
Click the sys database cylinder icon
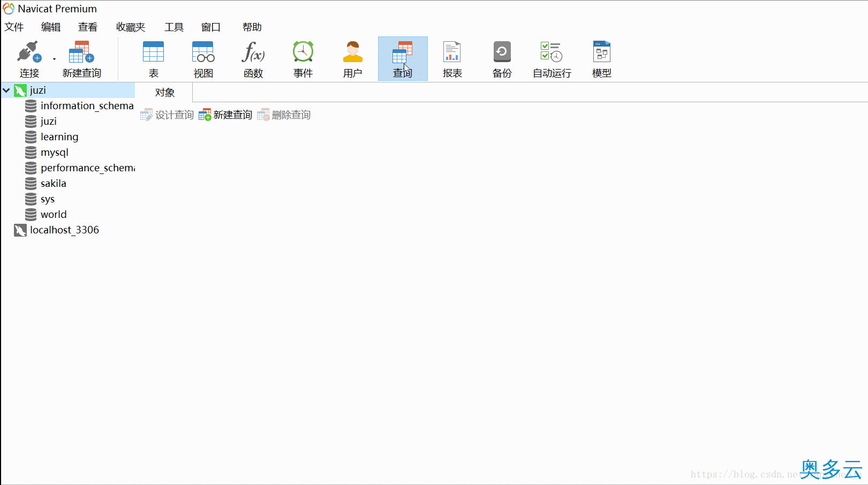(x=31, y=199)
